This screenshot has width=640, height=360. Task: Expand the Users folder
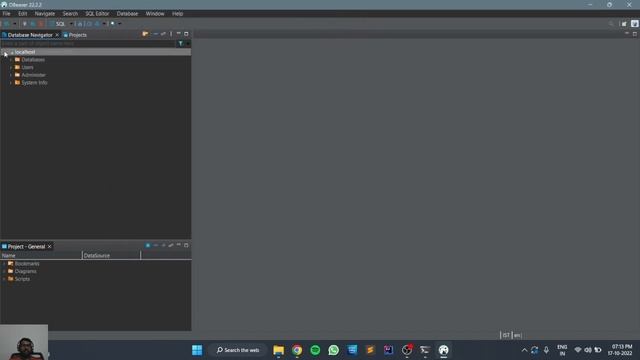(x=11, y=67)
